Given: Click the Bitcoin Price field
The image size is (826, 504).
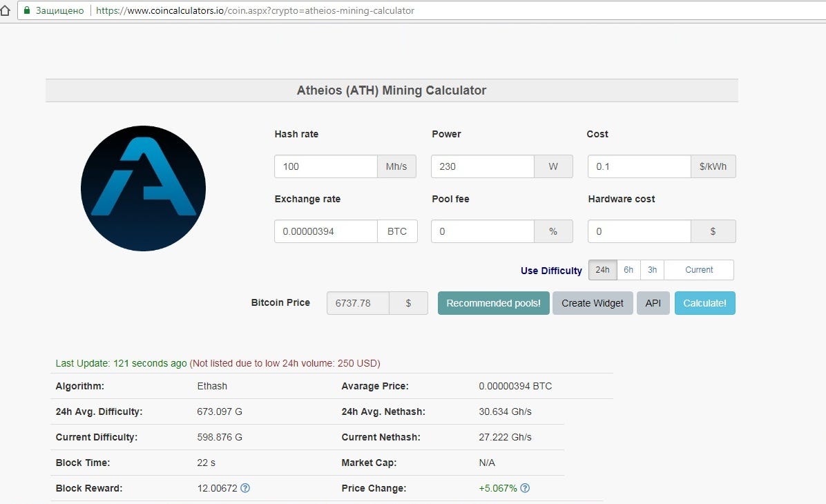Looking at the screenshot, I should pos(358,303).
